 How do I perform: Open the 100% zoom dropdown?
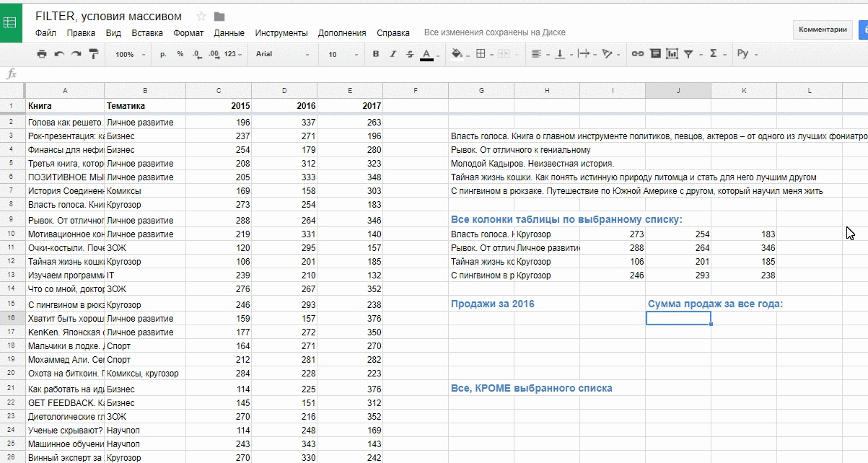[x=130, y=54]
